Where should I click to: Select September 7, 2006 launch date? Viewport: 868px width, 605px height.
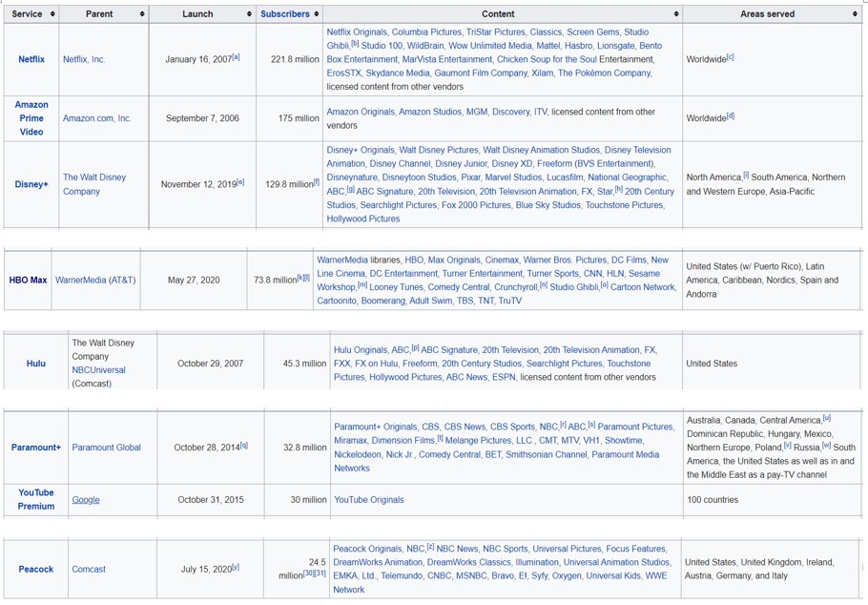pyautogui.click(x=202, y=118)
